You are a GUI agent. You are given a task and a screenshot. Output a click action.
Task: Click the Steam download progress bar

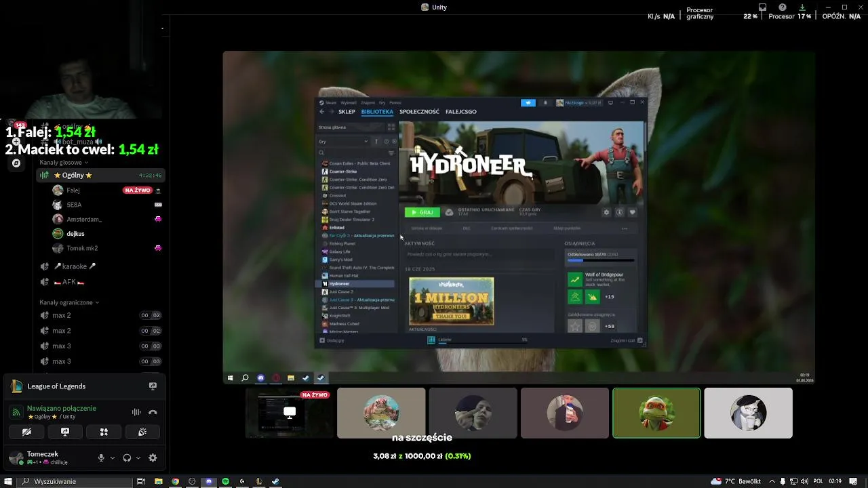[483, 342]
